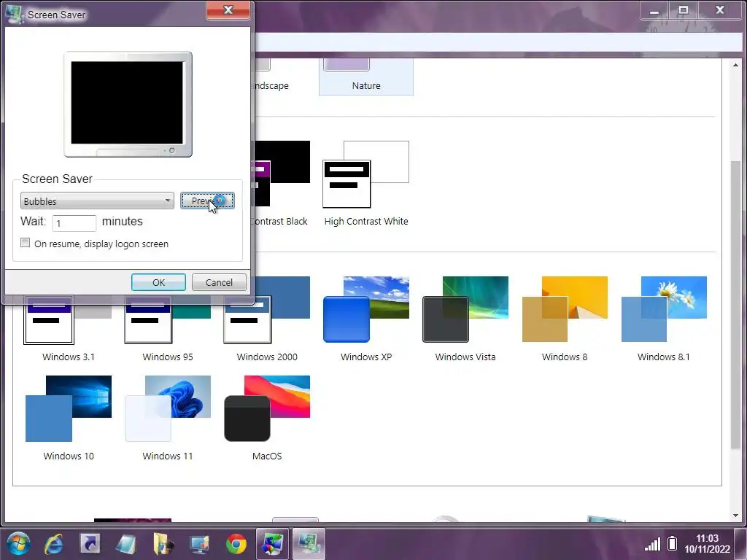747x560 pixels.
Task: Select the High Contrast Black theme
Action: point(282,183)
